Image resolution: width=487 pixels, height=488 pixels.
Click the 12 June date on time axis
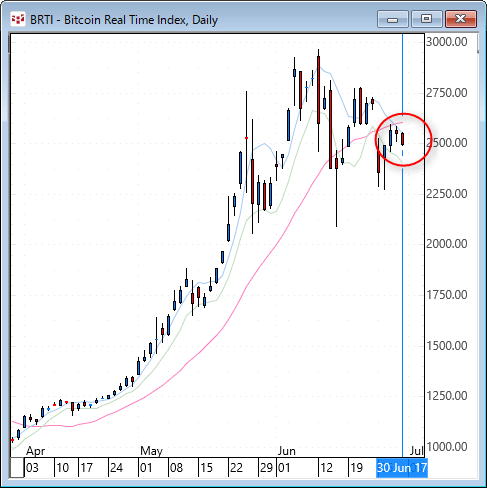point(326,468)
